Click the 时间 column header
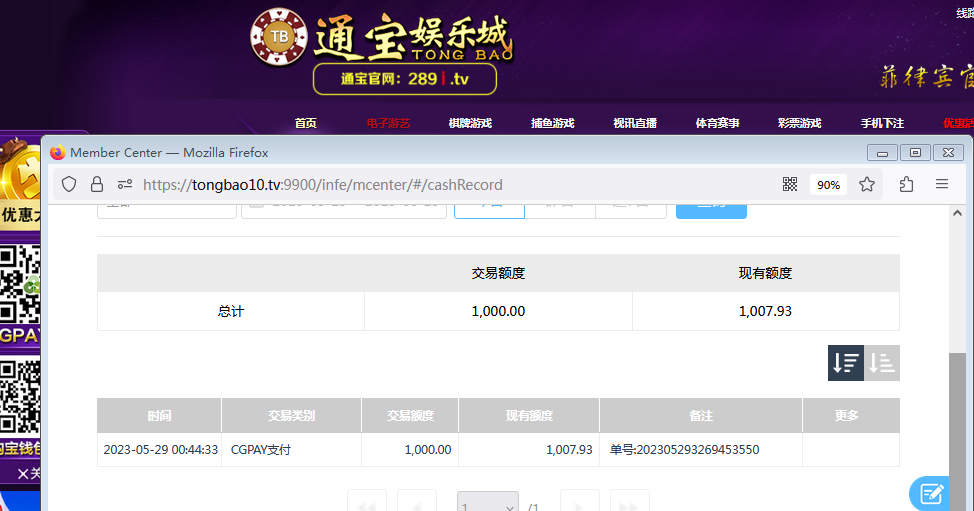This screenshot has width=974, height=511. pyautogui.click(x=159, y=415)
